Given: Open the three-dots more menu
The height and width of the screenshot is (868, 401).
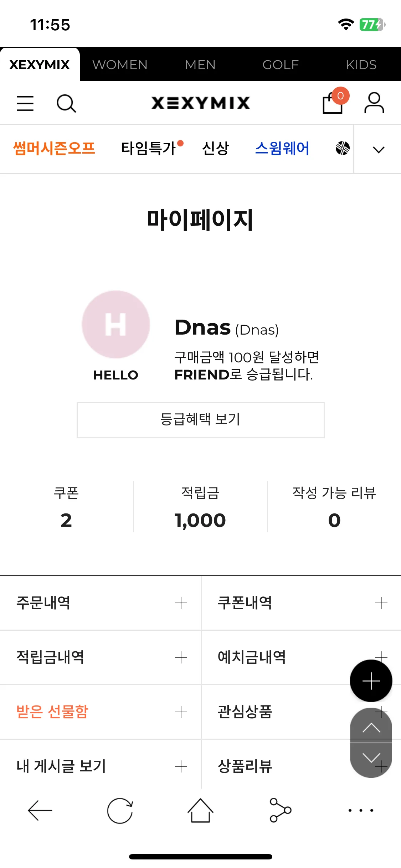Looking at the screenshot, I should click(x=361, y=810).
